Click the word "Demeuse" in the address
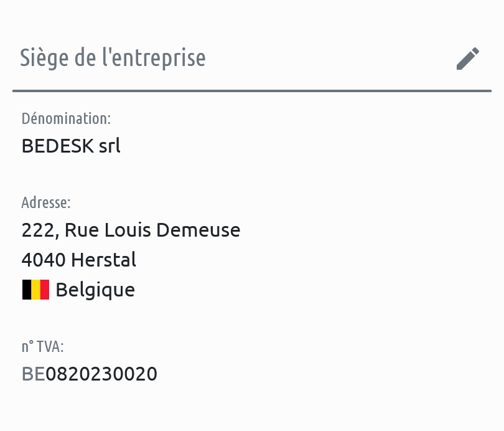 198,230
